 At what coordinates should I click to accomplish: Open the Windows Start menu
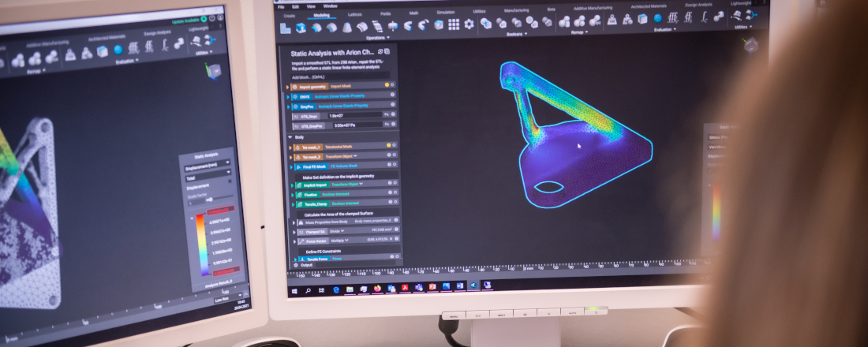(x=294, y=291)
